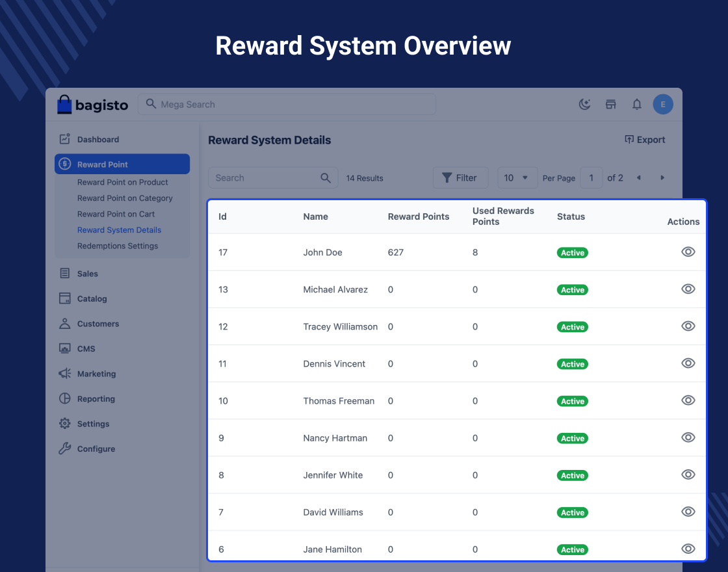The width and height of the screenshot is (728, 572).
Task: Click the Dashboard chart icon
Action: pyautogui.click(x=64, y=139)
